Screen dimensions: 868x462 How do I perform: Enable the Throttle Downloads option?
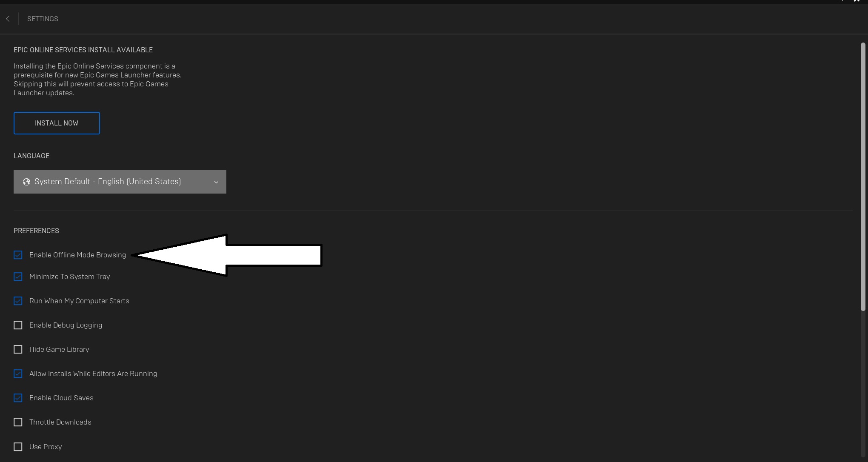18,422
